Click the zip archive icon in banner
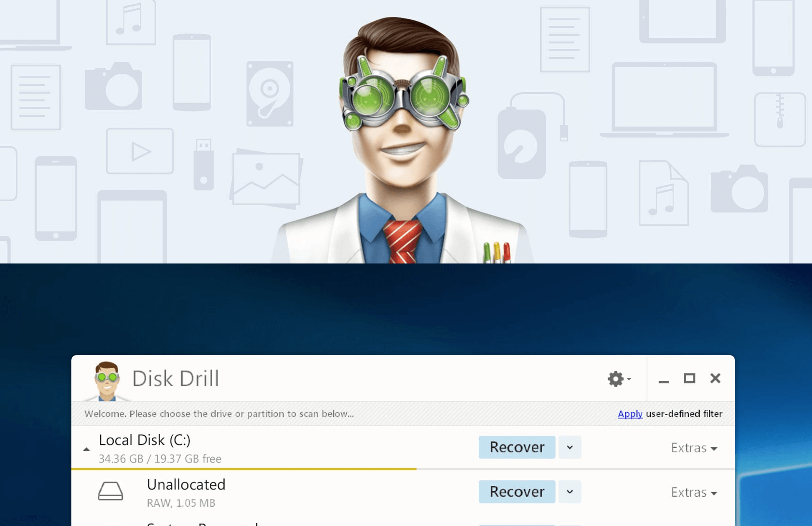 tap(780, 120)
